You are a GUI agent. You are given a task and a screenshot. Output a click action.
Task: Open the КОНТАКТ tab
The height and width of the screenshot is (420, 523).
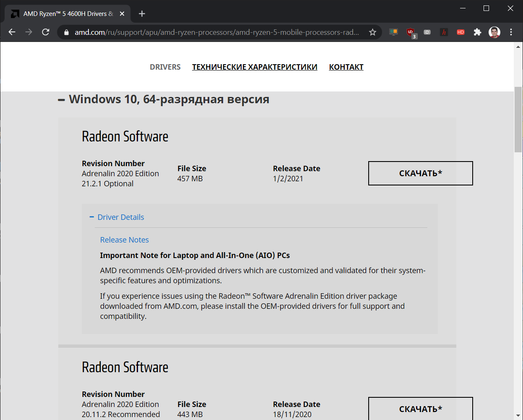pos(346,67)
